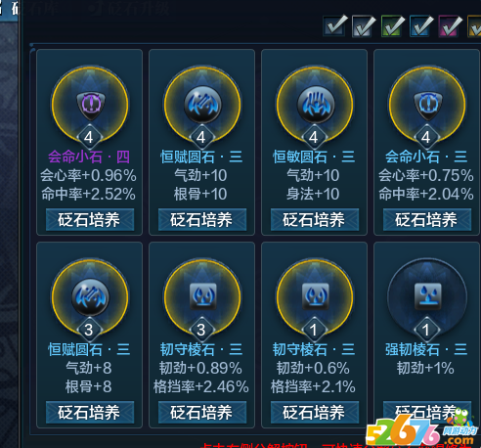This screenshot has height=448, width=481.
Task: Toggle the green quality filter checkbox
Action: click(x=392, y=25)
